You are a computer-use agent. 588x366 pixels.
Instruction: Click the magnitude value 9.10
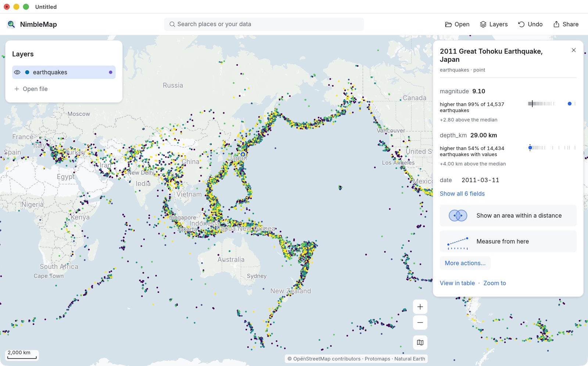(x=479, y=91)
